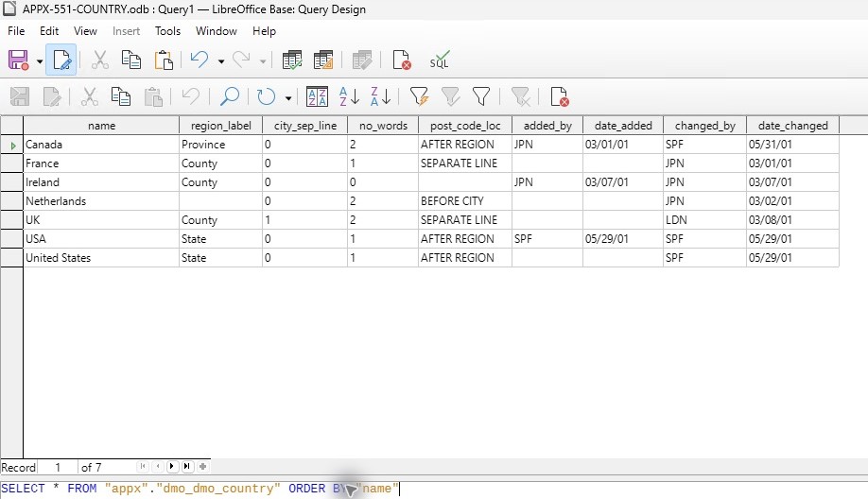Click the Standard Filter funnel icon
The height and width of the screenshot is (499, 868).
click(481, 96)
